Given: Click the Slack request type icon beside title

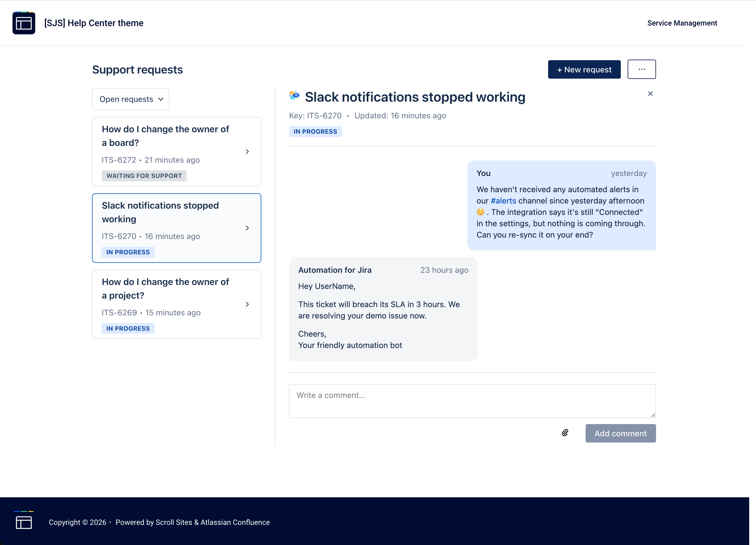Looking at the screenshot, I should coord(294,96).
